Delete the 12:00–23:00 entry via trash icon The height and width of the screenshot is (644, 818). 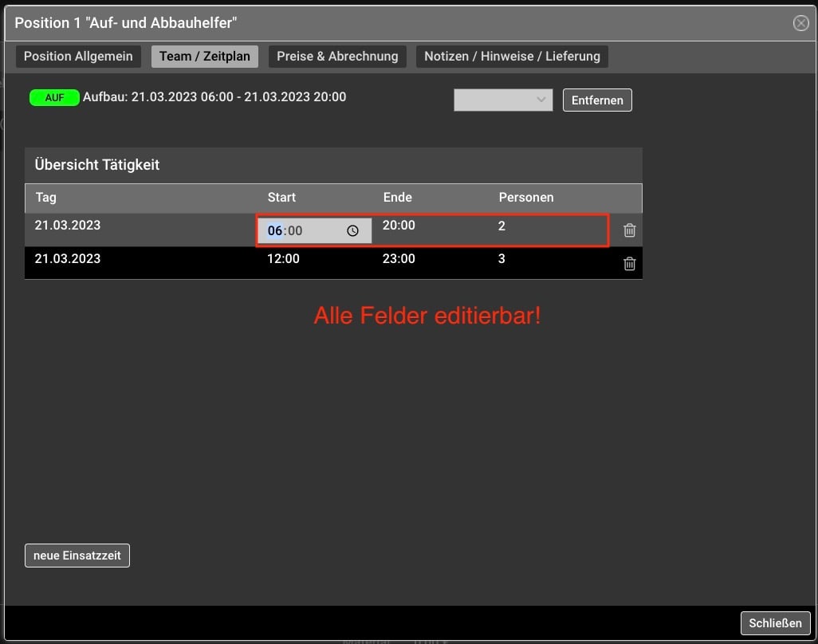point(629,264)
